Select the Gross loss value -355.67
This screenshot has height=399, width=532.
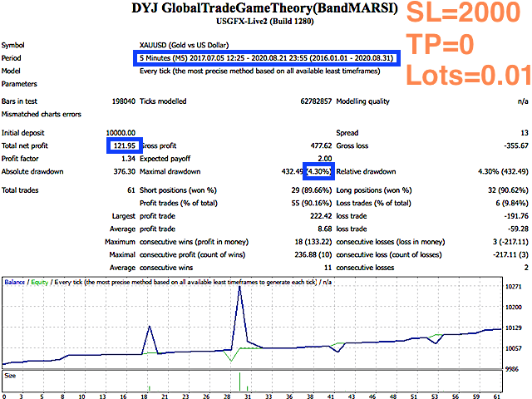pos(516,145)
